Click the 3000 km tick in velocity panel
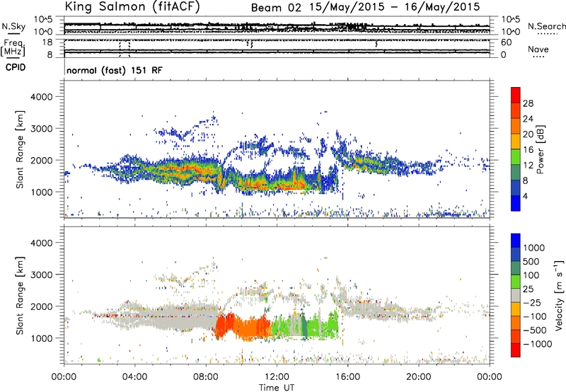This screenshot has width=566, height=392. (x=41, y=275)
